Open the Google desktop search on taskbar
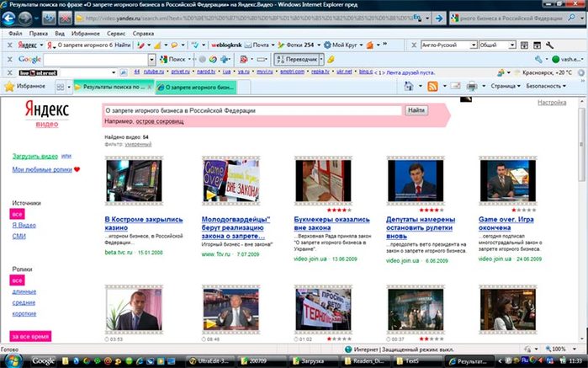 [43, 361]
